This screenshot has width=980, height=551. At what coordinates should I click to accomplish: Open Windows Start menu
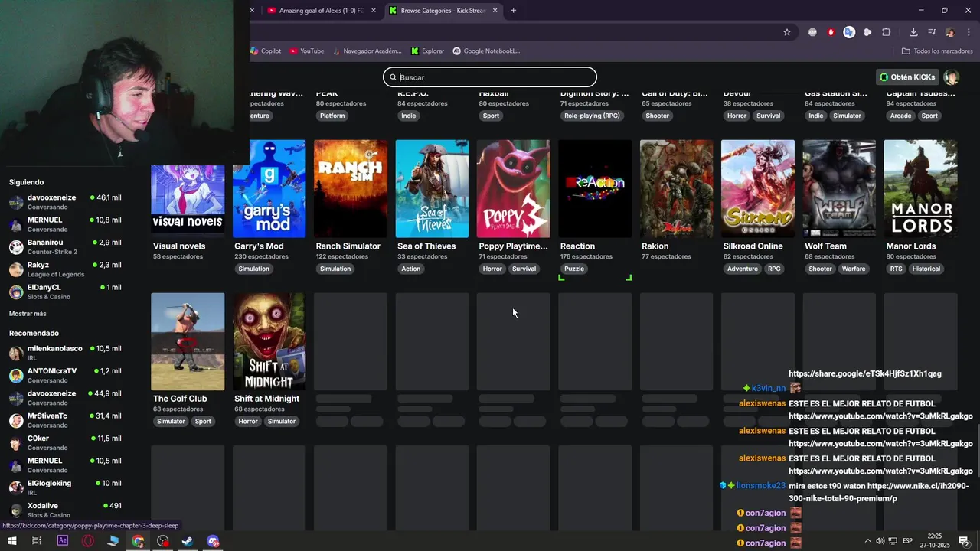tap(12, 541)
